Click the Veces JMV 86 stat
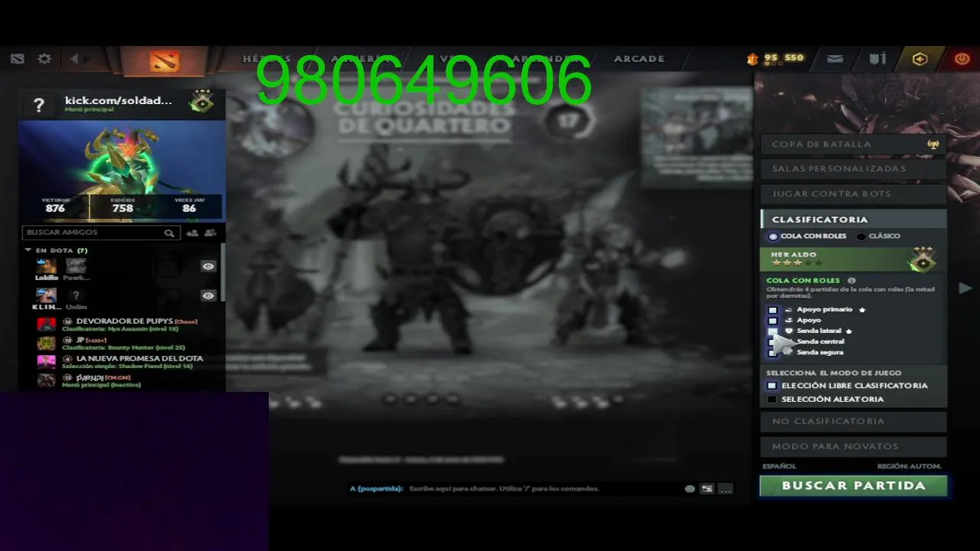This screenshot has height=551, width=980. [188, 205]
